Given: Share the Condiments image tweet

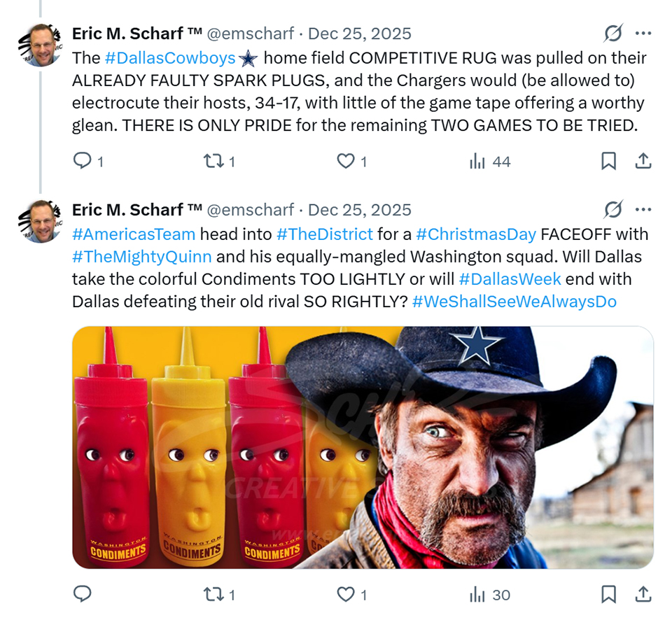Looking at the screenshot, I should point(643,595).
